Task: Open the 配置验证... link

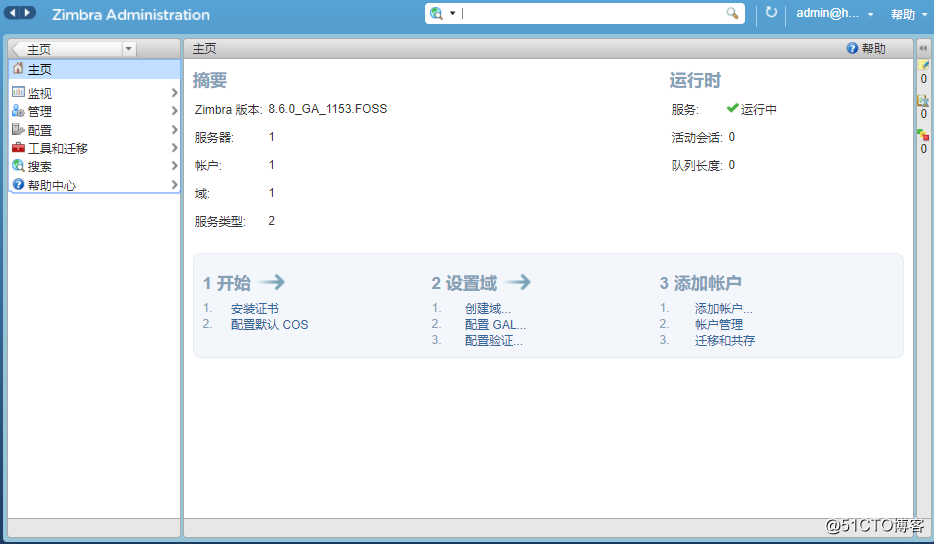Action: pos(493,341)
